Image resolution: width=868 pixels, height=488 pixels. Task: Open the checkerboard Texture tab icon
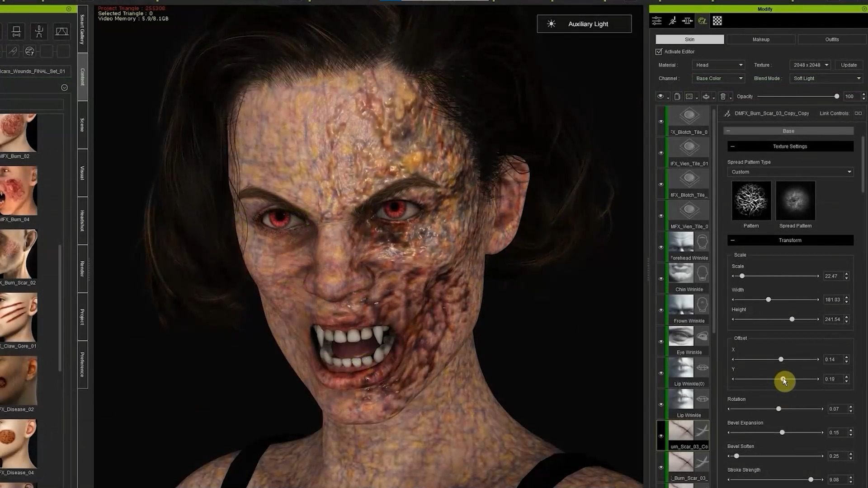click(717, 21)
